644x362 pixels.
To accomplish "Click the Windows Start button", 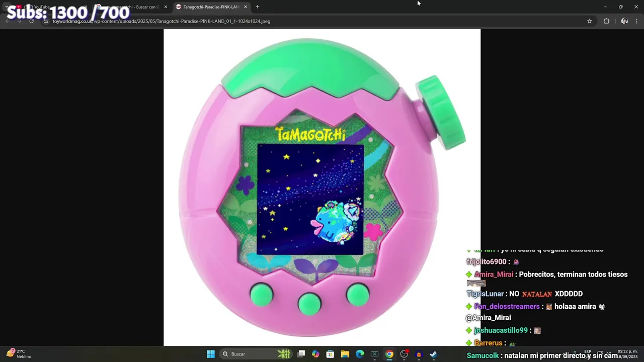I will pyautogui.click(x=211, y=354).
